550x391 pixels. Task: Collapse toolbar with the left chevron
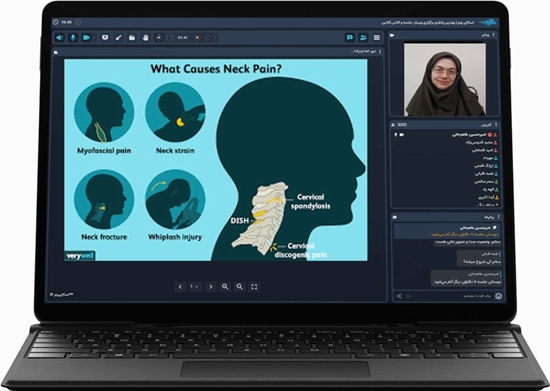click(x=215, y=38)
